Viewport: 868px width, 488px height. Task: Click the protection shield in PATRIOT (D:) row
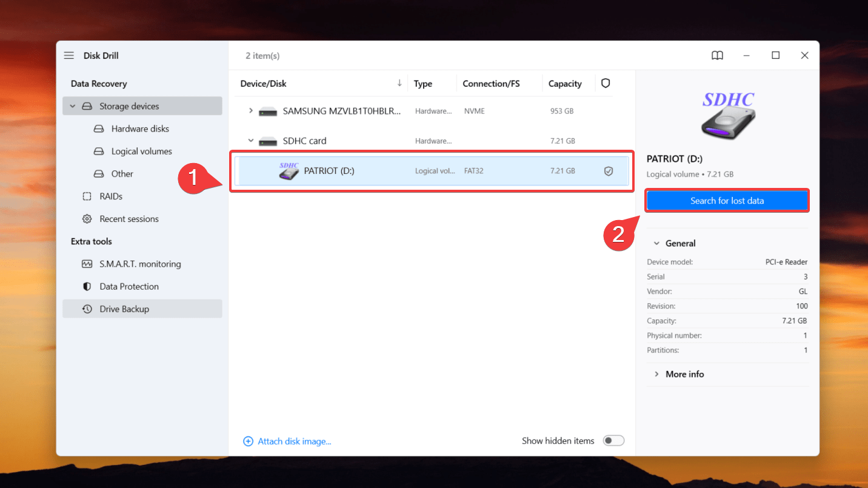[609, 171]
